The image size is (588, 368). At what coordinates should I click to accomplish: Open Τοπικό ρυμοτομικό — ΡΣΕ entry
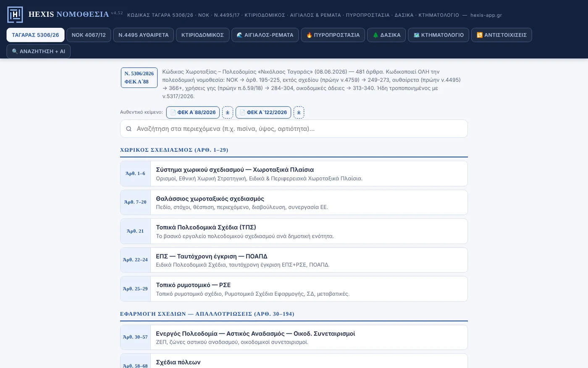[294, 289]
